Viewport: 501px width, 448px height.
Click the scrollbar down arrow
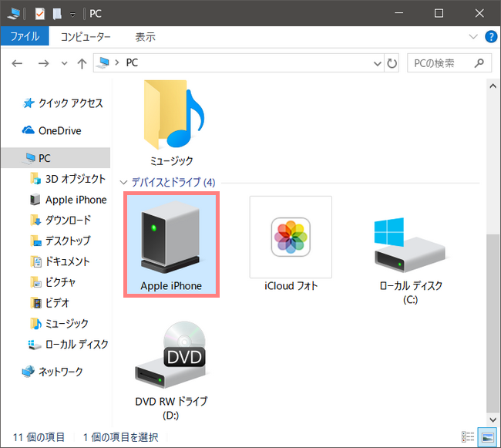[x=493, y=419]
